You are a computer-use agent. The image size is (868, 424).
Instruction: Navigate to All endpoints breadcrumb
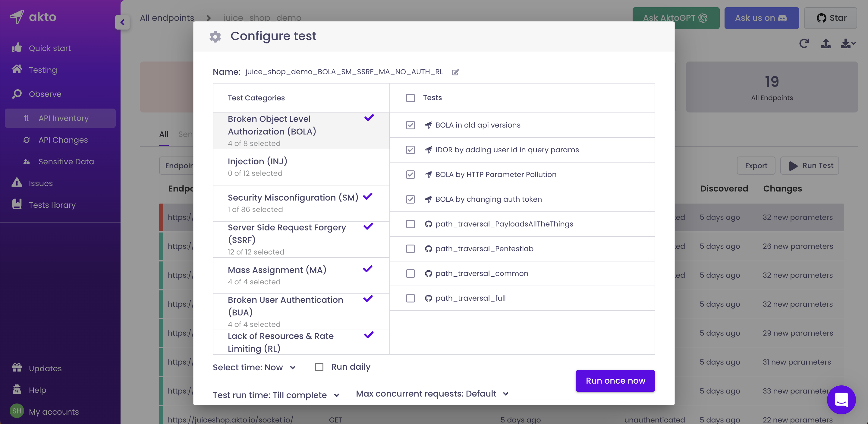(167, 18)
